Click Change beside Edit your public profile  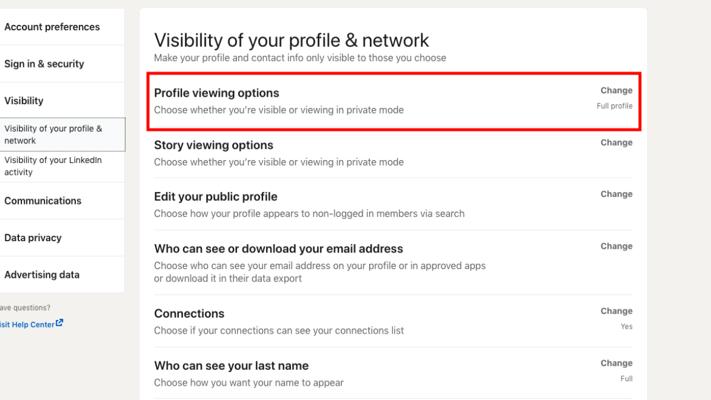616,195
